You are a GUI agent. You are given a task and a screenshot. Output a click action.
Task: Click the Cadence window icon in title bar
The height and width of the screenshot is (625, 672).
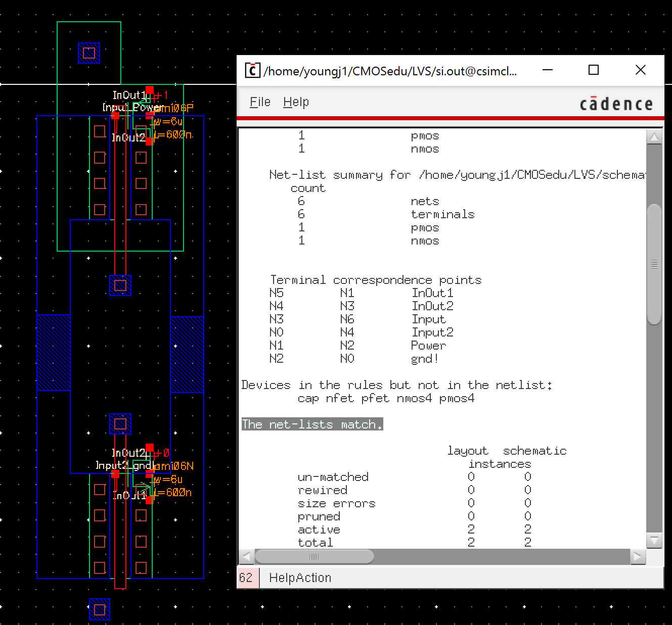click(x=252, y=70)
